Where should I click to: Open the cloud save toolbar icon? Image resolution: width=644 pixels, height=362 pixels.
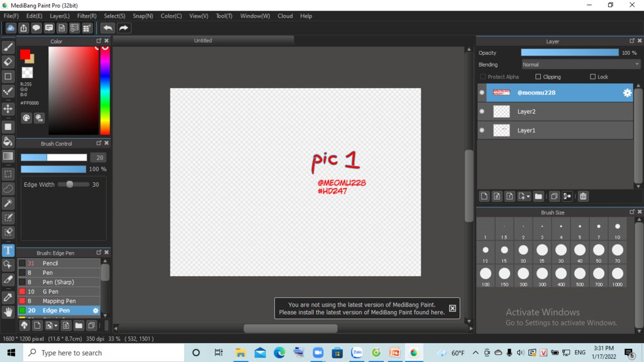11,28
